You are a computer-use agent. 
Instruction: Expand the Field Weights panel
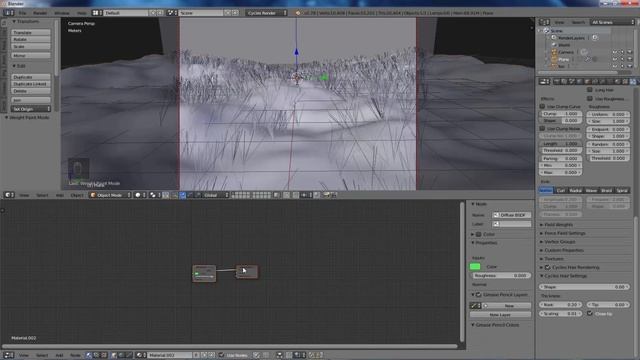coord(558,224)
